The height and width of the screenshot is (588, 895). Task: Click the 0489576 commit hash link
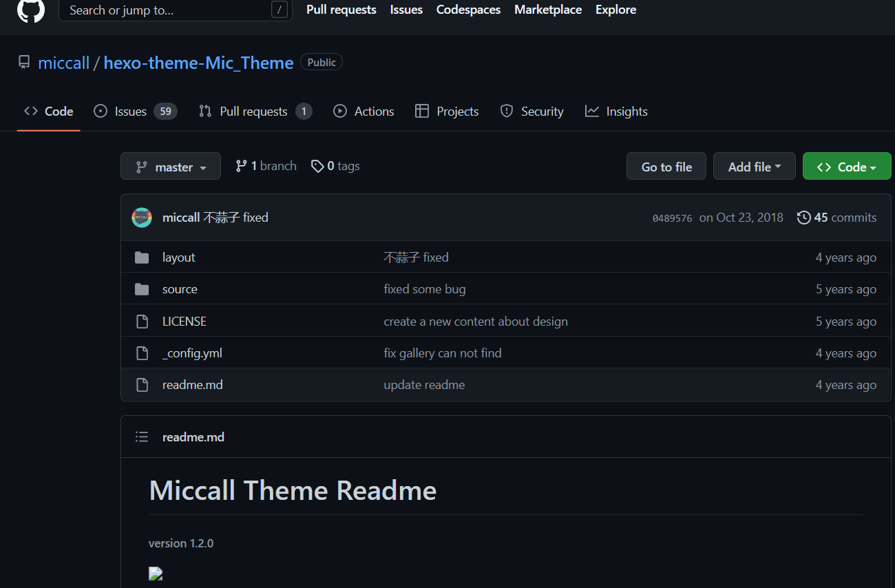[x=672, y=217]
